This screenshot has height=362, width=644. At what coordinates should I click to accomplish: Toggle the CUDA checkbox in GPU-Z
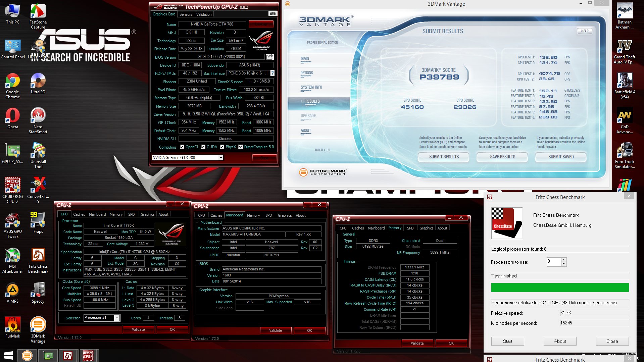pos(203,147)
